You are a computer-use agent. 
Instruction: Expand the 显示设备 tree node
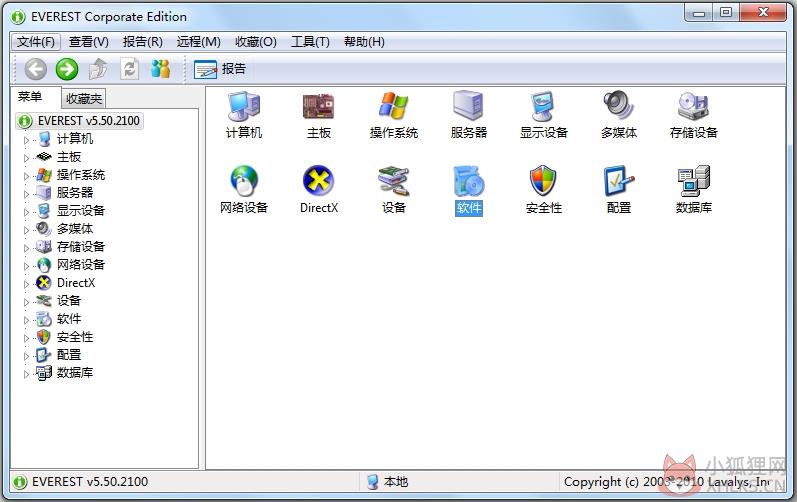pos(26,212)
